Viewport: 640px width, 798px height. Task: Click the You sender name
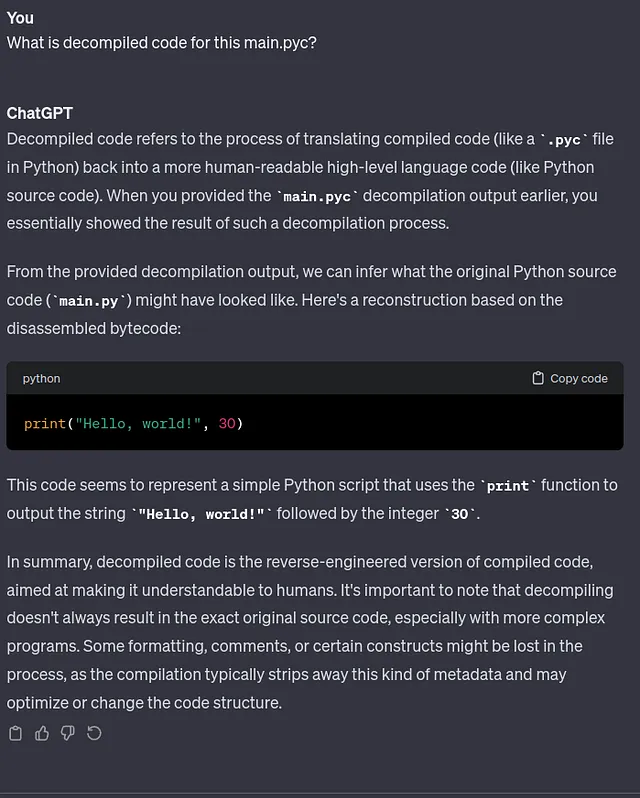point(20,18)
